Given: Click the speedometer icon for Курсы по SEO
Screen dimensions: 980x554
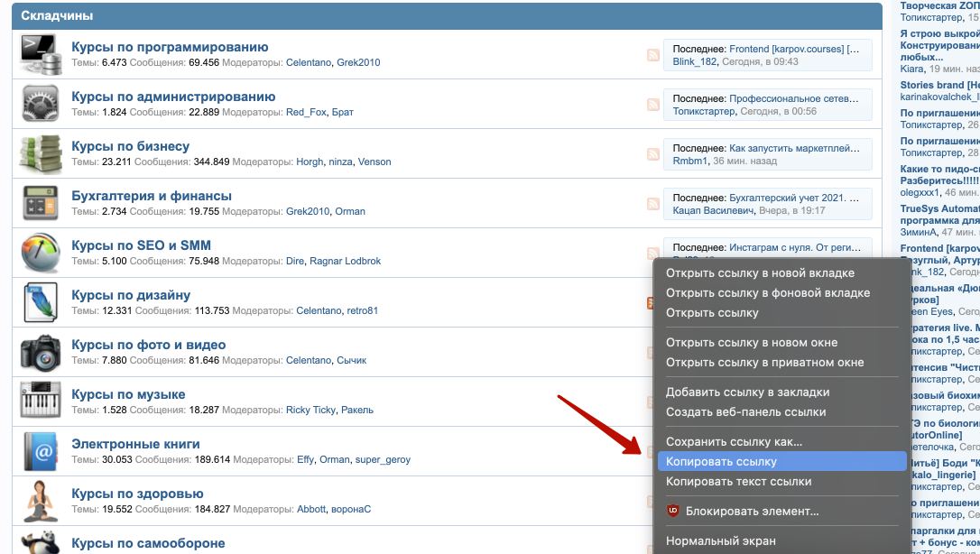Looking at the screenshot, I should [40, 253].
